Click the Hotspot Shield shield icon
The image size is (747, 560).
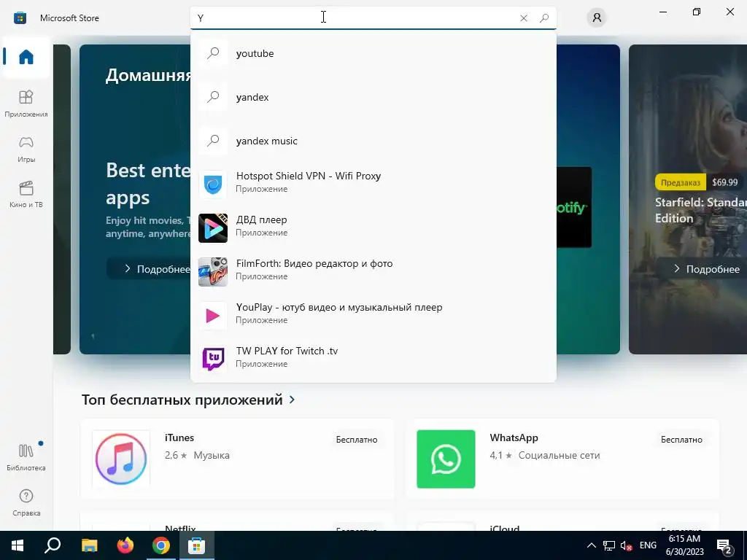213,184
